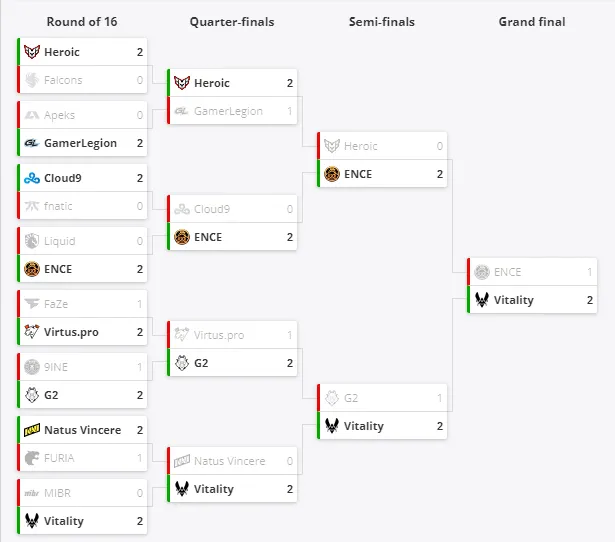The image size is (615, 542).
Task: Click the Quarter-finals column header
Action: tap(232, 22)
